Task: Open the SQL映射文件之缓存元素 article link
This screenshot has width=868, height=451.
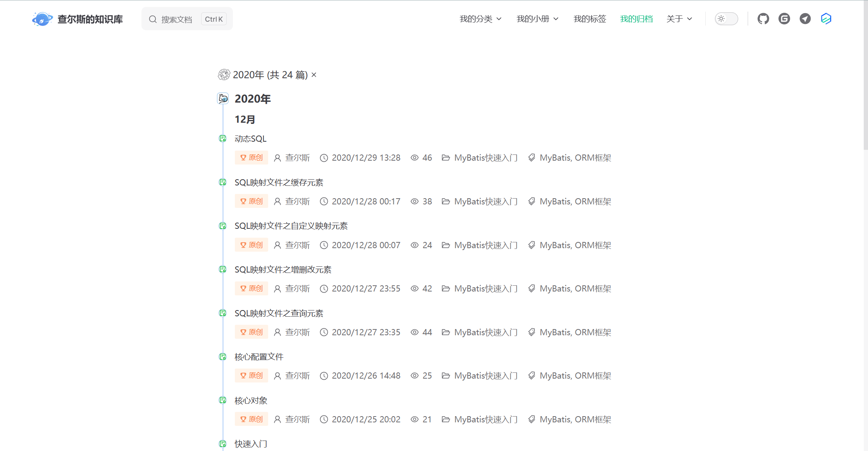Action: click(279, 182)
